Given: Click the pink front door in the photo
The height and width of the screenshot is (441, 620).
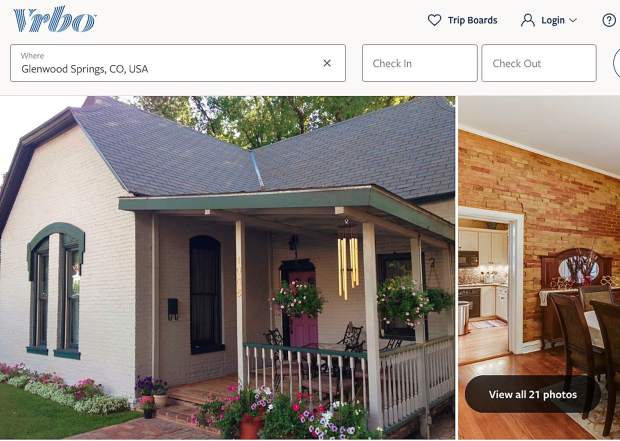Looking at the screenshot, I should 303,307.
